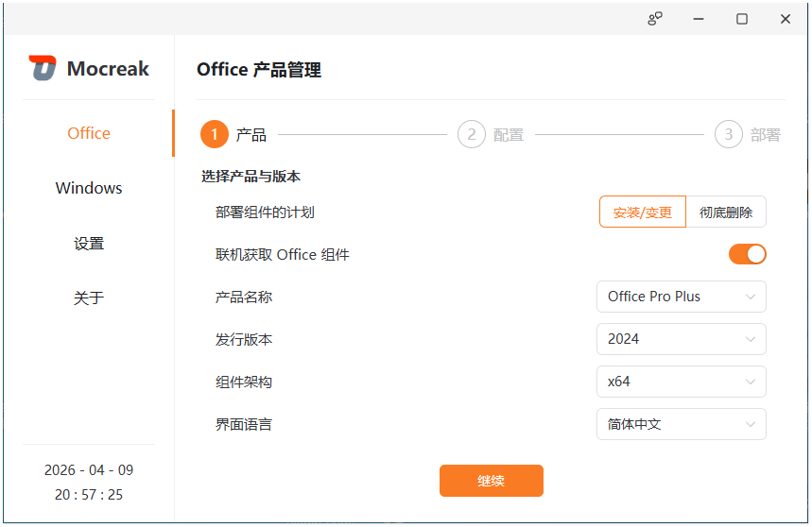Go to the 关于 sidebar page
The height and width of the screenshot is (527, 812).
(89, 297)
